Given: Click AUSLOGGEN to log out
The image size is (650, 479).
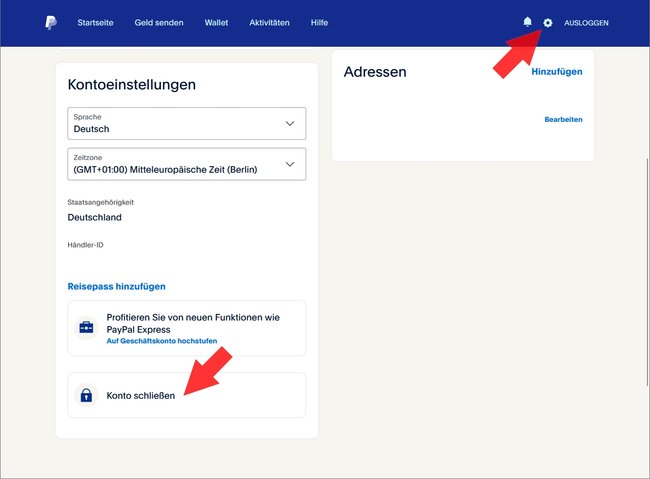Looking at the screenshot, I should click(x=586, y=23).
